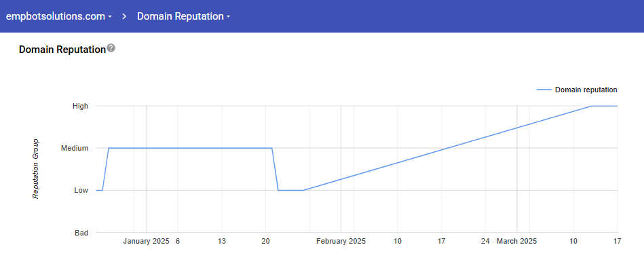The image size is (644, 264).
Task: Click the 24 February tick label
Action: pyautogui.click(x=485, y=242)
